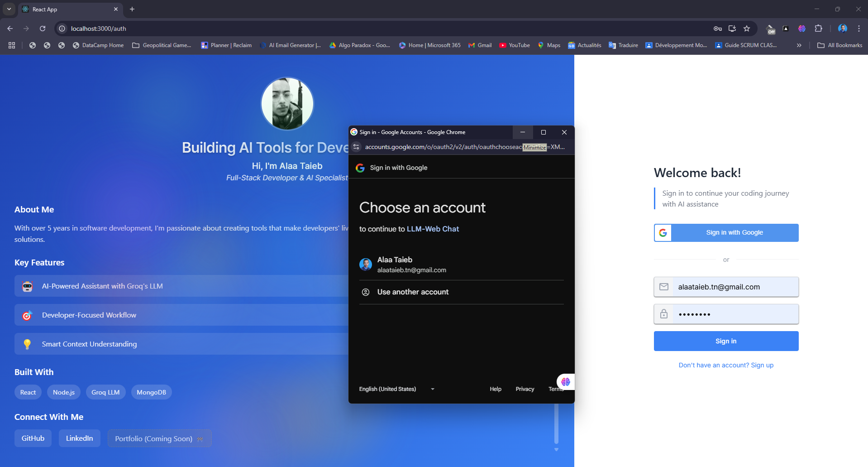Image resolution: width=868 pixels, height=467 pixels.
Task: Click the install app icon in the address bar
Action: (732, 29)
